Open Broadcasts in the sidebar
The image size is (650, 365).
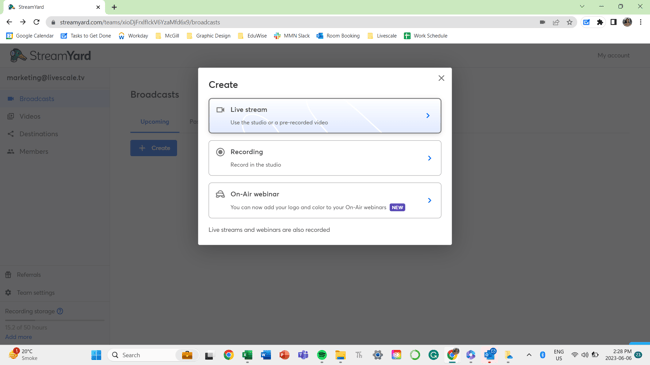(x=55, y=99)
